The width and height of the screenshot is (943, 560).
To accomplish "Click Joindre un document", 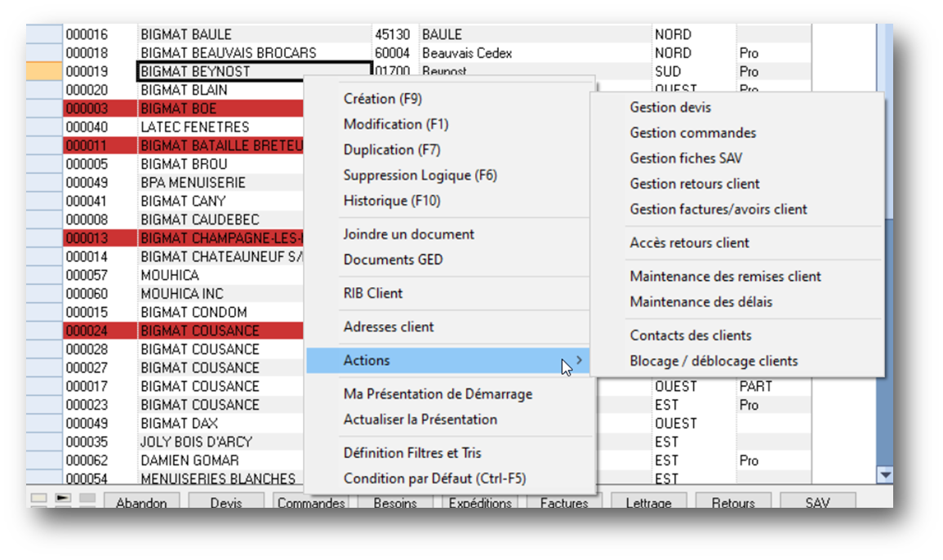I will tap(408, 234).
